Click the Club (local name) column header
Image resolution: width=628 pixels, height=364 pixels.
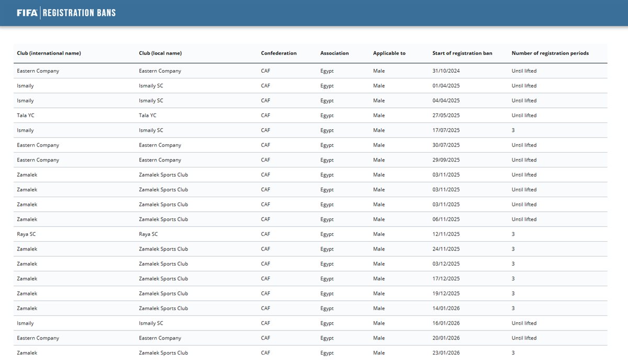[x=160, y=53]
